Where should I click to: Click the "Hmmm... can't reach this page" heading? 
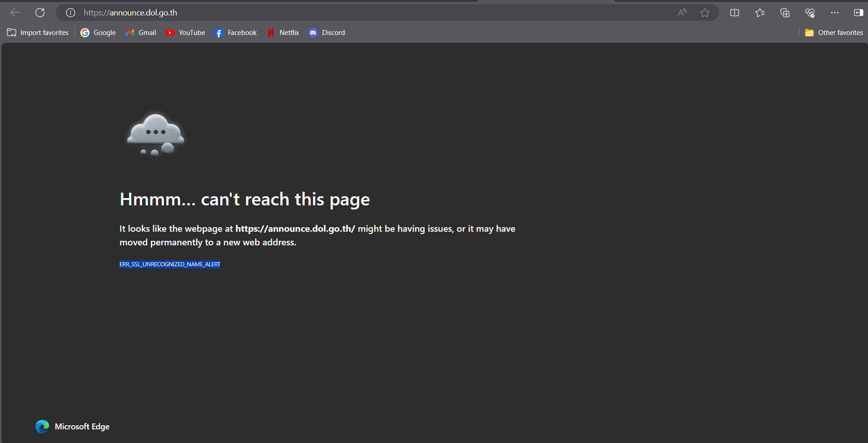(245, 199)
